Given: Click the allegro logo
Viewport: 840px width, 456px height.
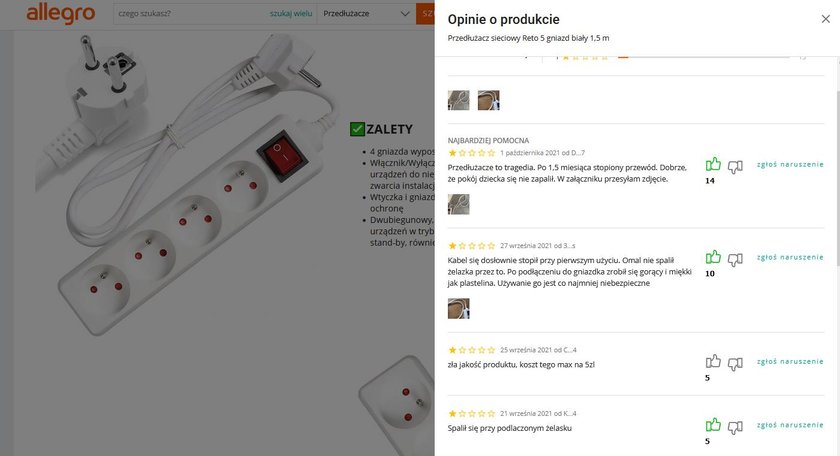Looking at the screenshot, I should (61, 13).
